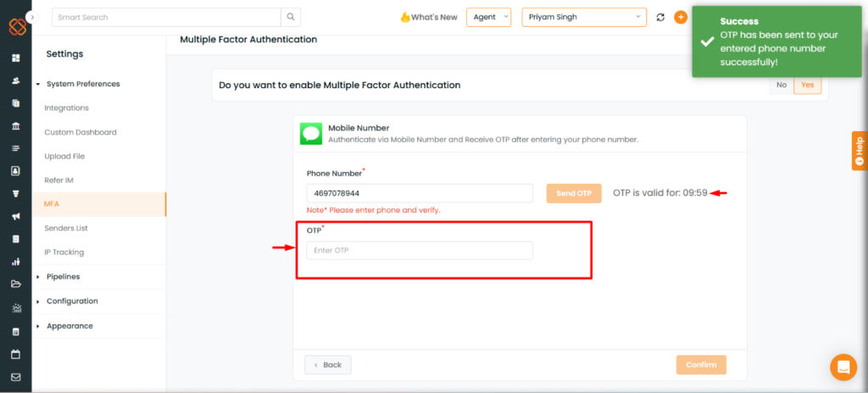This screenshot has width=868, height=393.
Task: Open the copy documents icon in sidebar
Action: 15,103
